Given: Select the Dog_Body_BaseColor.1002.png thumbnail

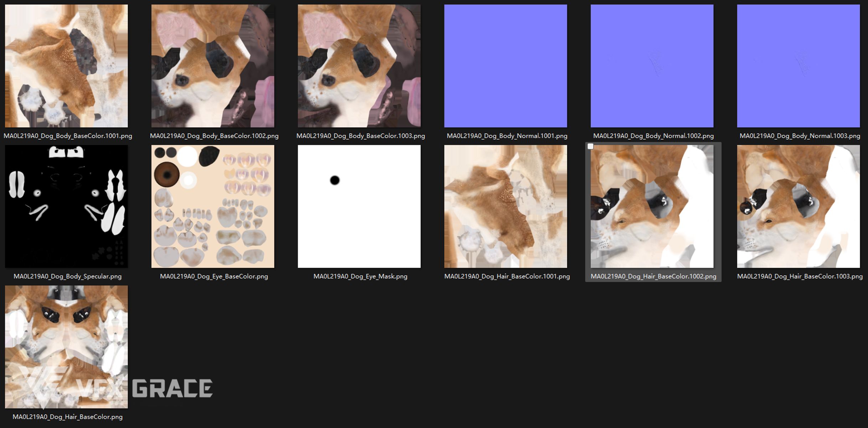Looking at the screenshot, I should click(213, 66).
